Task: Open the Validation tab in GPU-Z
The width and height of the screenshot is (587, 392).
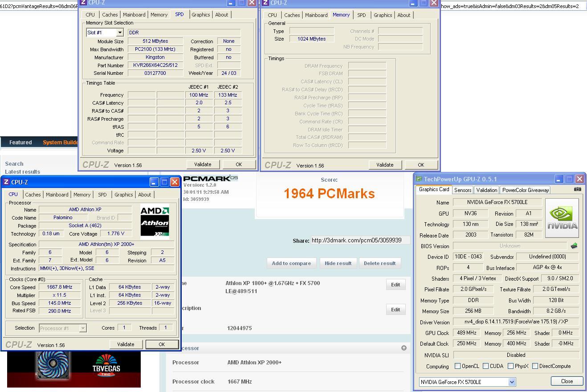Action: coord(487,190)
